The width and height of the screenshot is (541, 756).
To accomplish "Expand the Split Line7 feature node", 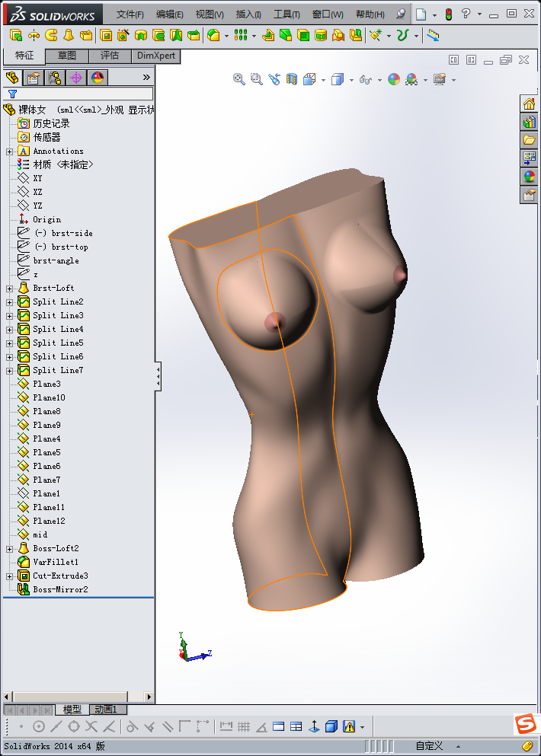I will tap(9, 371).
